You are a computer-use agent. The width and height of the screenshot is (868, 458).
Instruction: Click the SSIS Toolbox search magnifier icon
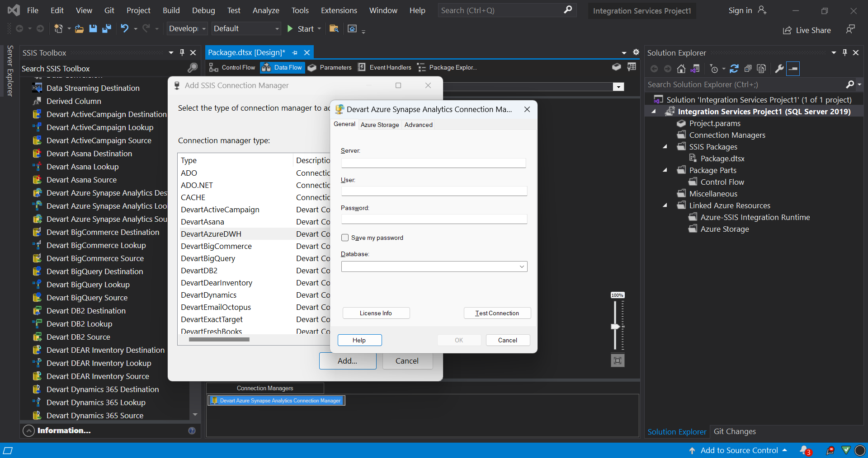pyautogui.click(x=193, y=68)
